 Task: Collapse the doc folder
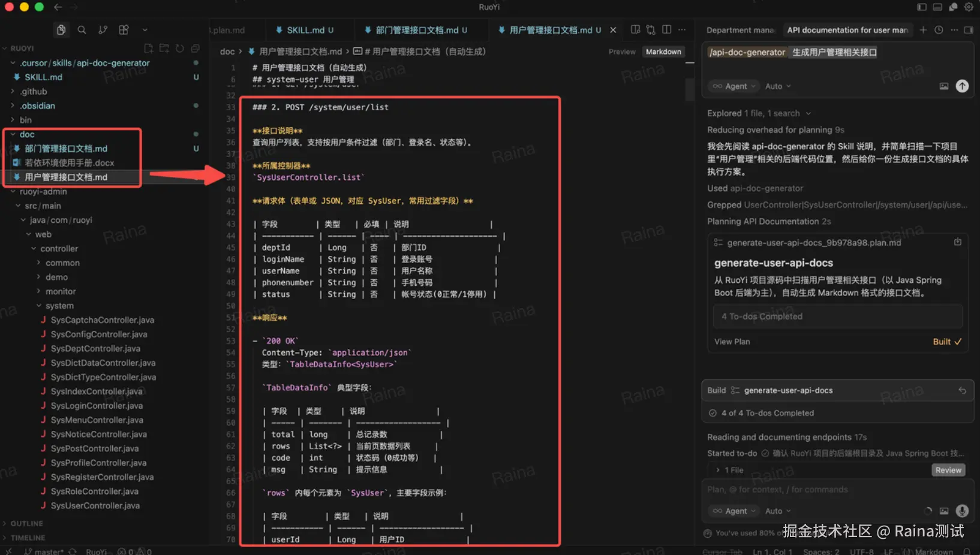pos(26,134)
